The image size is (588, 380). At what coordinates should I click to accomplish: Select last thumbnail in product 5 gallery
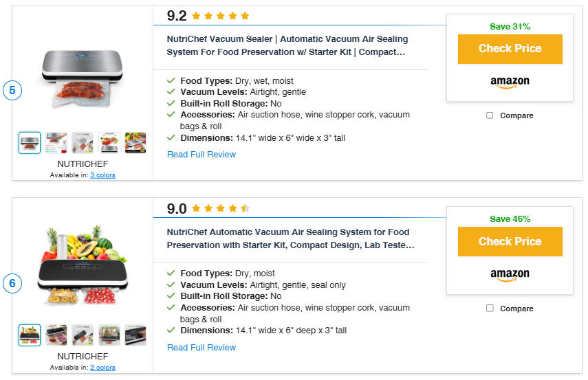[x=135, y=143]
